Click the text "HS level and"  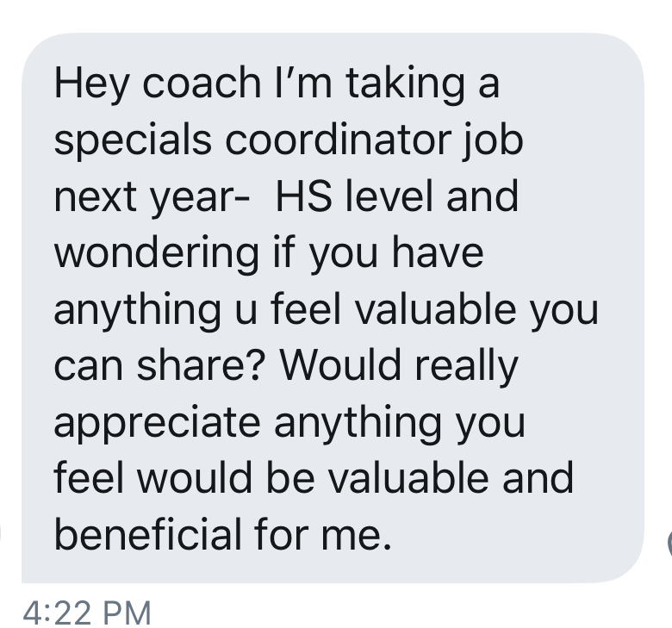[397, 196]
